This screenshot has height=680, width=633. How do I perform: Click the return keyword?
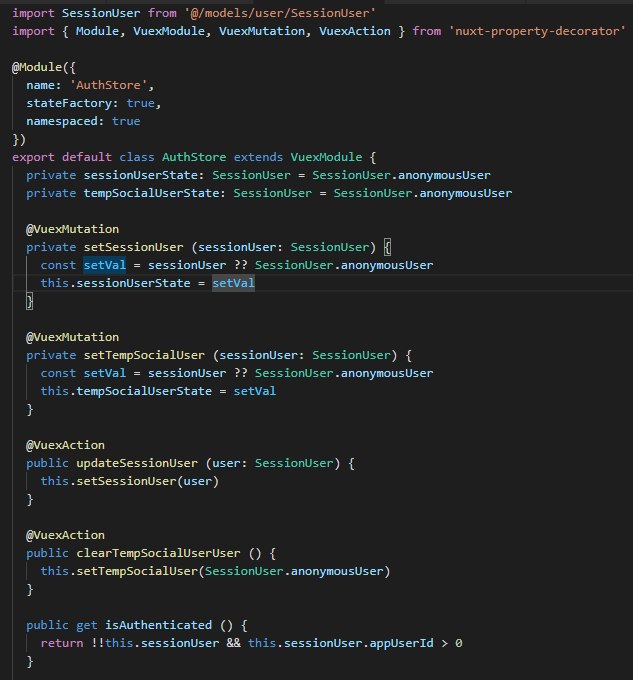pyautogui.click(x=62, y=643)
